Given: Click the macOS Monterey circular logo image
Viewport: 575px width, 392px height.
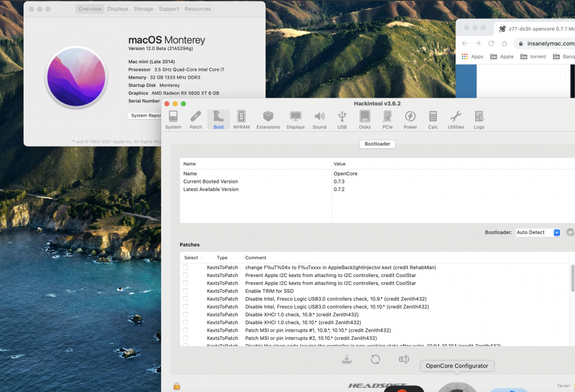Looking at the screenshot, I should (x=76, y=77).
